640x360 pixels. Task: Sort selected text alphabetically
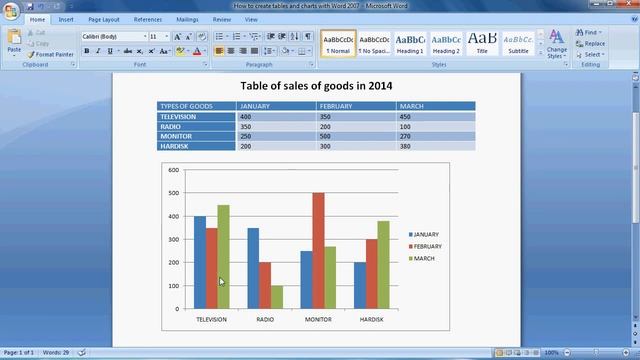point(295,37)
